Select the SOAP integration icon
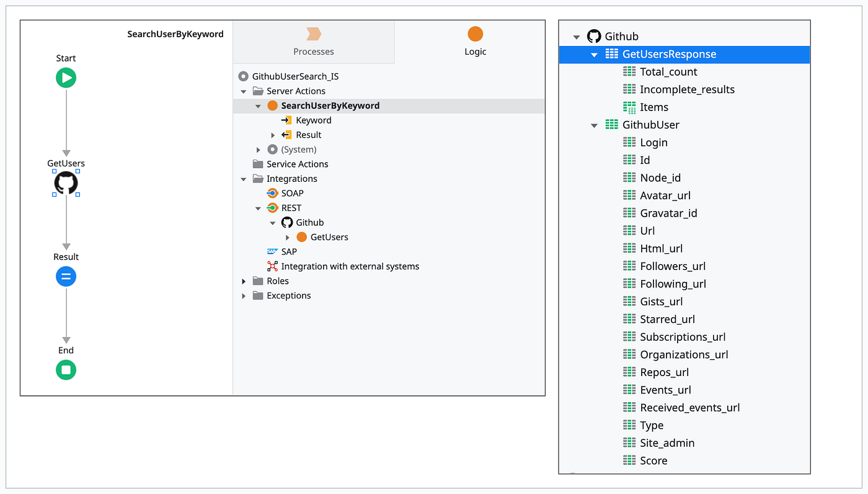The height and width of the screenshot is (494, 868). tap(272, 193)
